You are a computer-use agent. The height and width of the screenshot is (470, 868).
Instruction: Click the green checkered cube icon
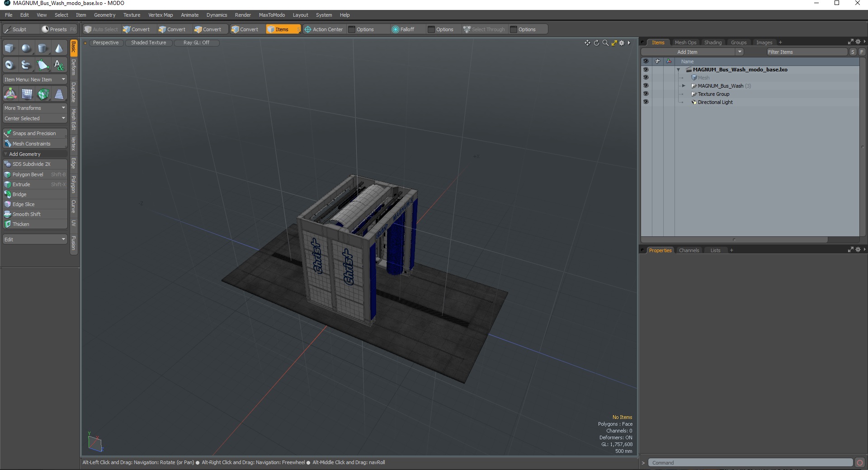tap(43, 94)
